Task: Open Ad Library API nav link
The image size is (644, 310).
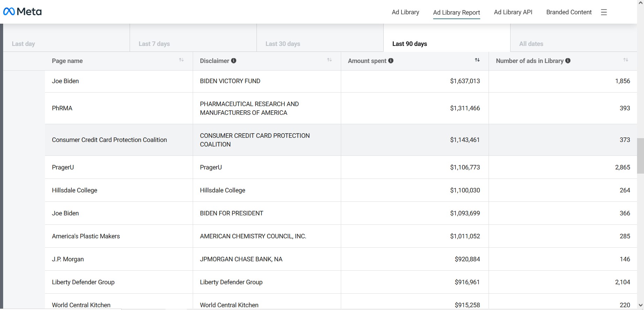Action: [513, 12]
